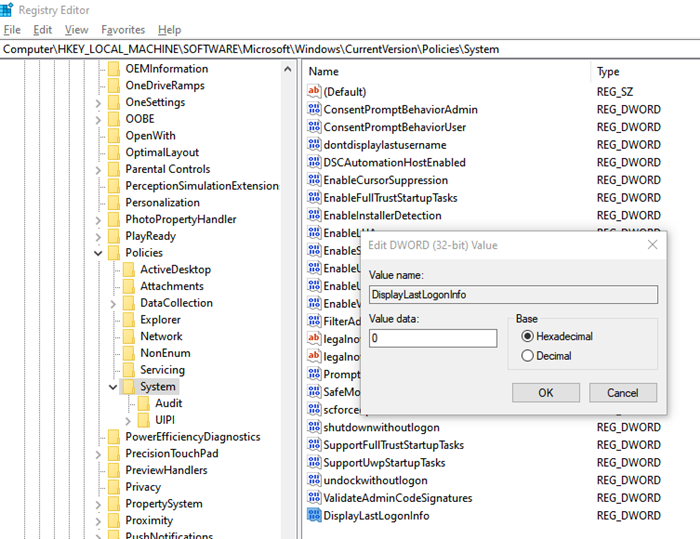Image resolution: width=700 pixels, height=539 pixels.
Task: Select the PerceptionSimulationExtension key
Action: [x=202, y=186]
